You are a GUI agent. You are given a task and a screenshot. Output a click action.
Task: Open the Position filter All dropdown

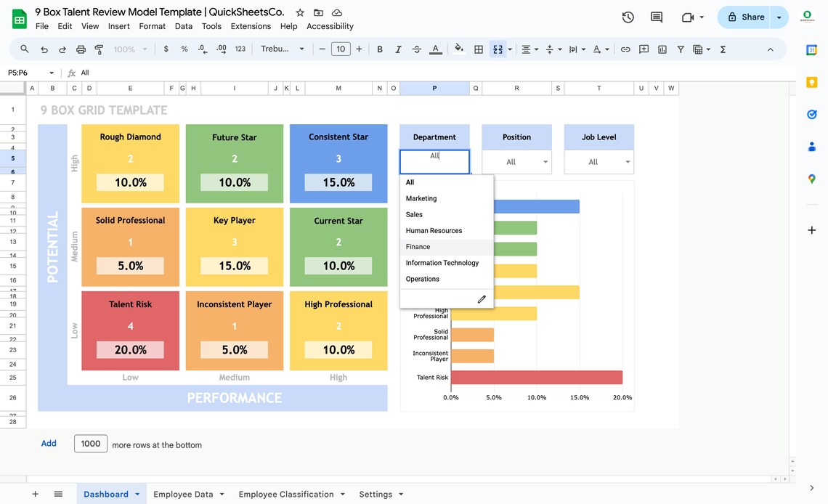coord(516,161)
